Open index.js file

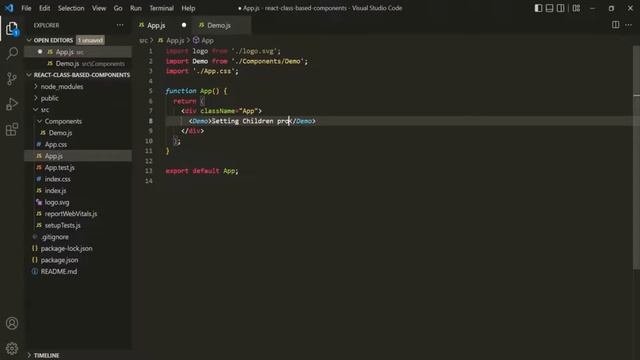point(56,191)
